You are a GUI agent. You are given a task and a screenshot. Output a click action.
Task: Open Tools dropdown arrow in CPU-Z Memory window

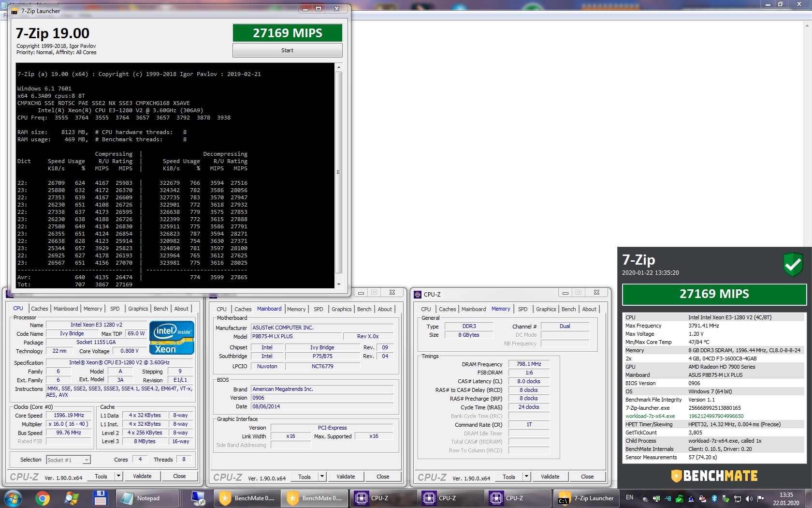(x=526, y=477)
